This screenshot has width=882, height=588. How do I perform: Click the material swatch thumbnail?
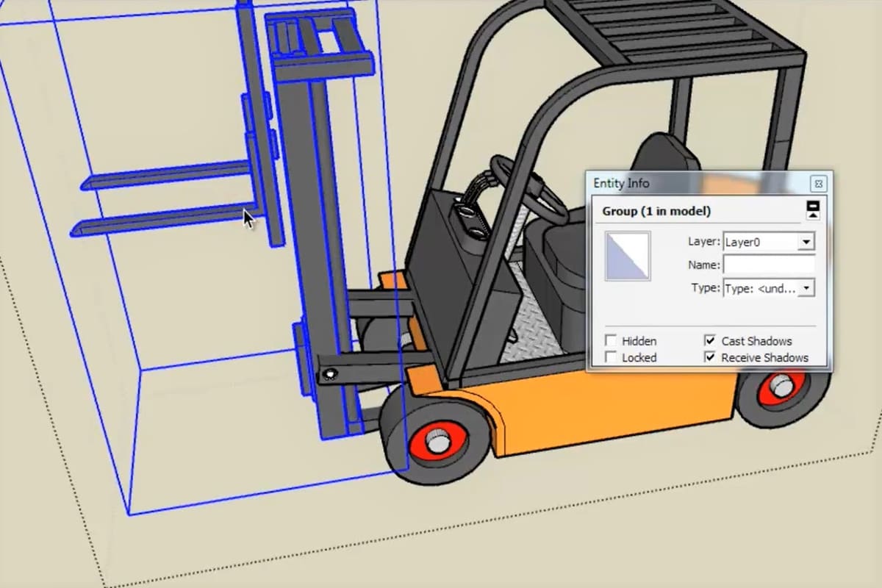click(x=628, y=256)
